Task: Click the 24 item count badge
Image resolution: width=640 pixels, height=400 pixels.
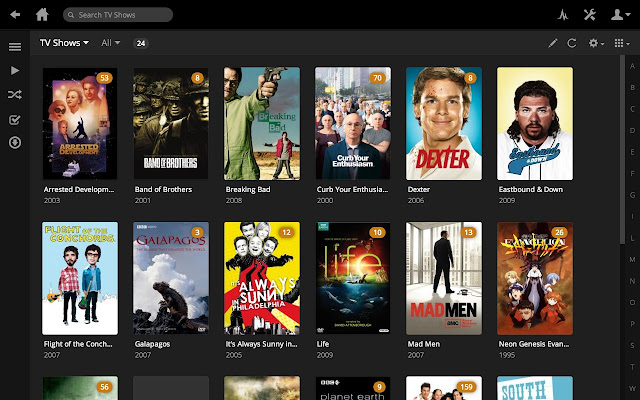Action: [141, 43]
